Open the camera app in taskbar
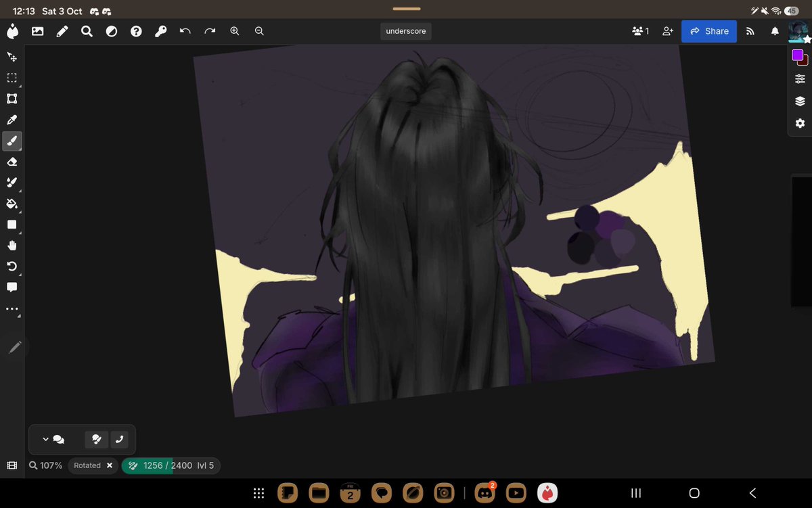Screen dimensions: 812x508 [444, 493]
